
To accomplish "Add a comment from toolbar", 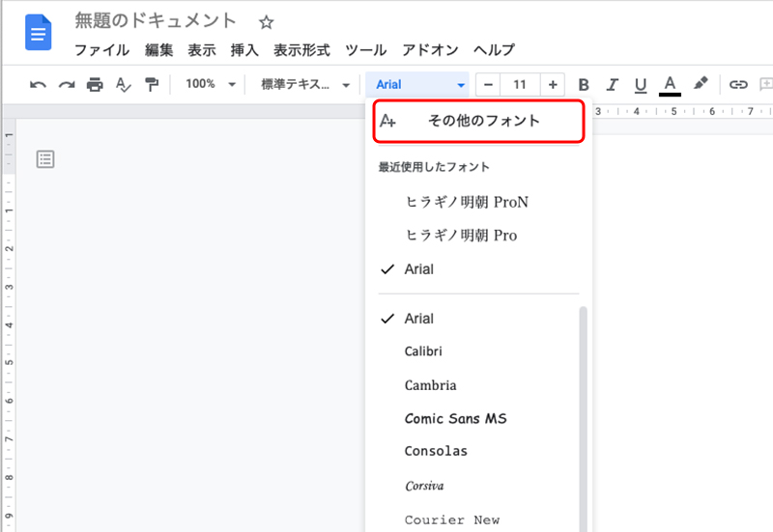I will pos(766,85).
